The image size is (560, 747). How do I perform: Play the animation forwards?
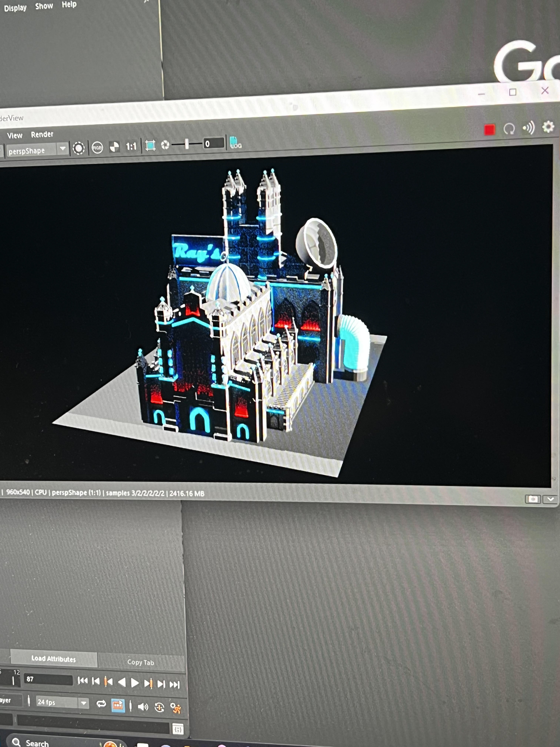[x=135, y=683]
